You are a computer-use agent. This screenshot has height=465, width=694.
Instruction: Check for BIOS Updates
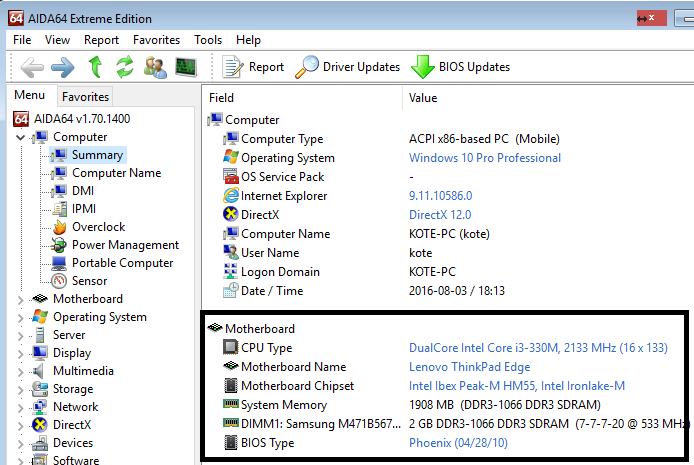pos(460,67)
